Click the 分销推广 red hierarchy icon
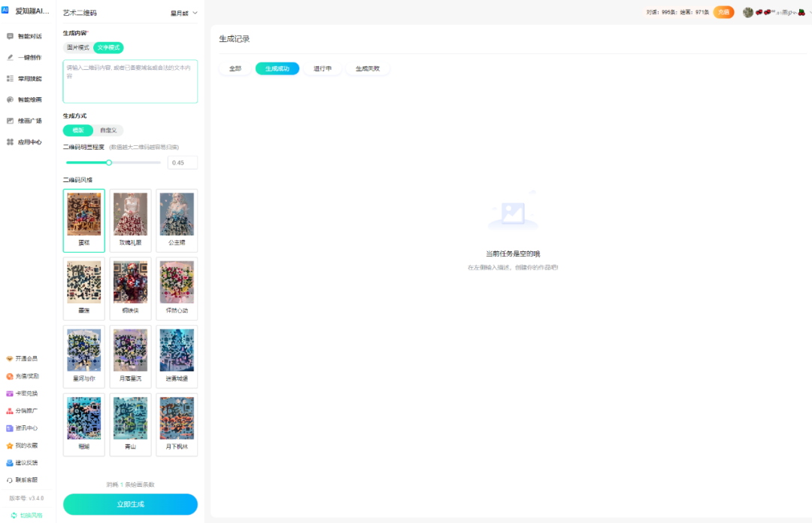The image size is (812, 523). 9,411
